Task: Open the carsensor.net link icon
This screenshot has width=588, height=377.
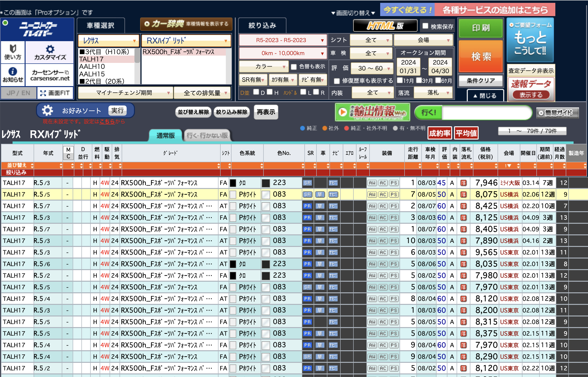Action: coord(50,75)
